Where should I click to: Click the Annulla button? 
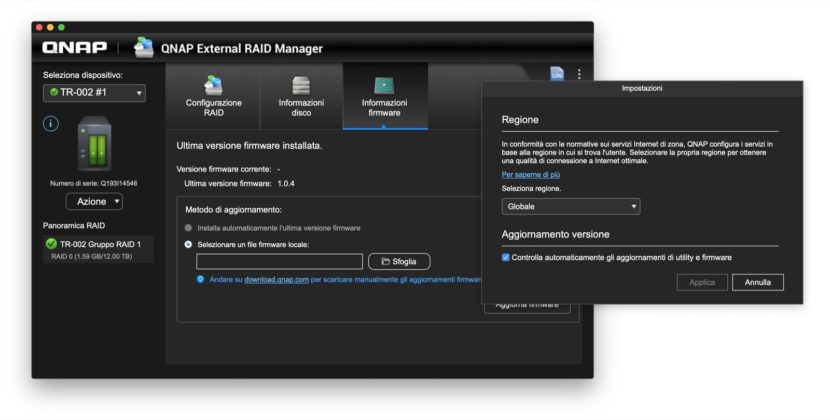tap(757, 282)
